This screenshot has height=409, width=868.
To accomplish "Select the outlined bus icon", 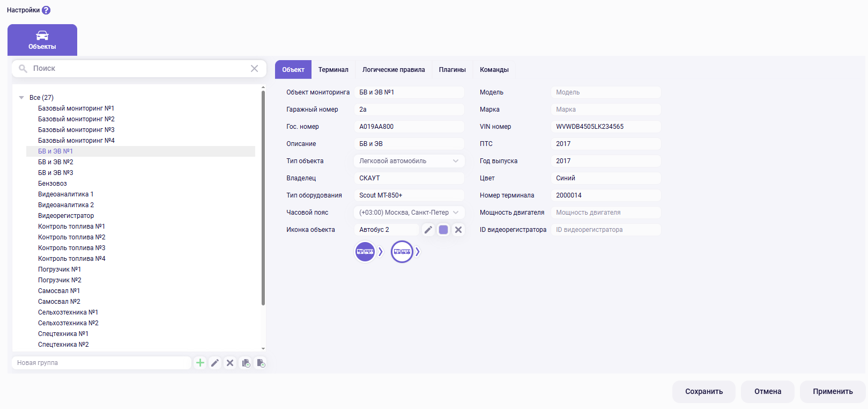I will click(402, 252).
